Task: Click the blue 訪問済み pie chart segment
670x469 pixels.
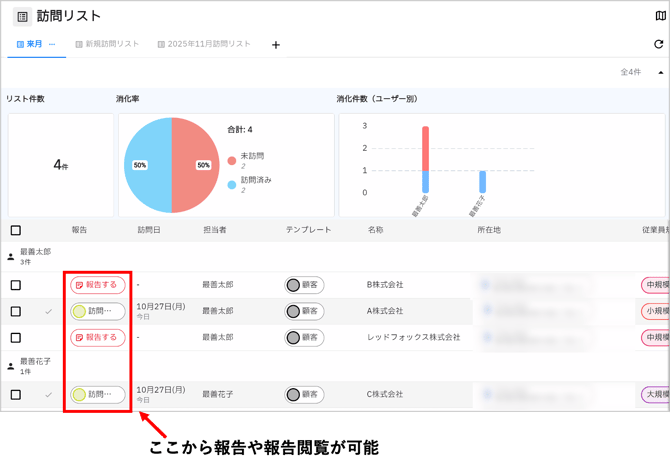Action: coord(147,165)
